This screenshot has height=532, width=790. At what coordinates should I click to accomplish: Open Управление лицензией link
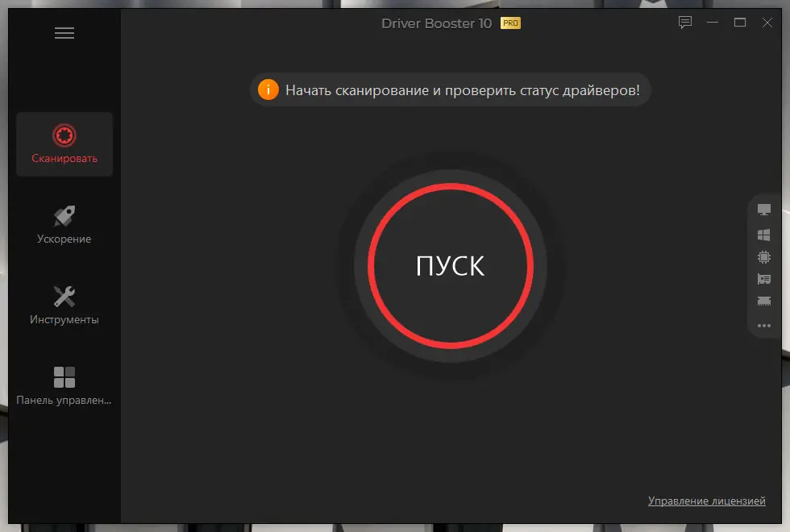[707, 501]
